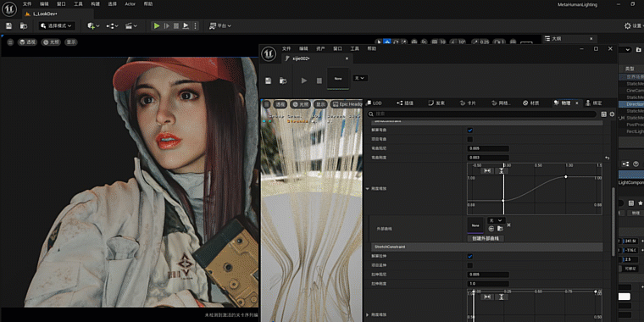
Task: Click the details search field
Action: click(481, 114)
